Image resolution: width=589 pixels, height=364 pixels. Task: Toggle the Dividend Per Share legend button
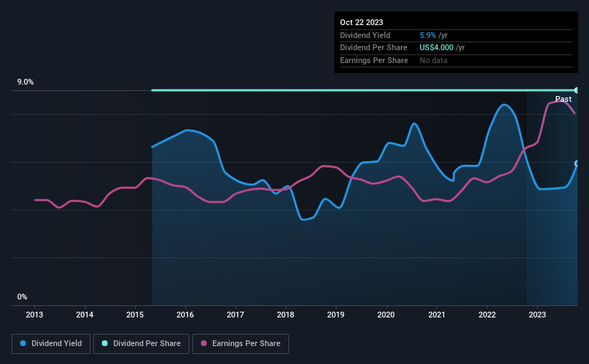pyautogui.click(x=141, y=344)
